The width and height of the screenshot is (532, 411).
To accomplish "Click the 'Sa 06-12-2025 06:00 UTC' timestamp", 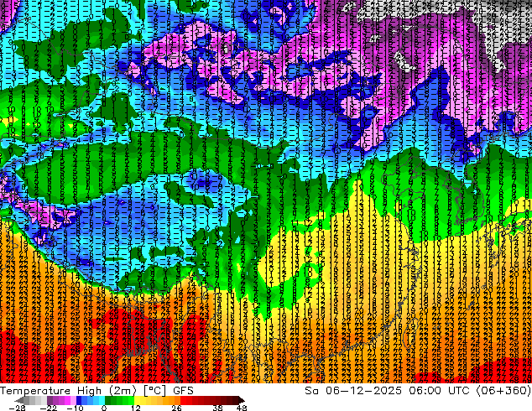I will pyautogui.click(x=387, y=391).
